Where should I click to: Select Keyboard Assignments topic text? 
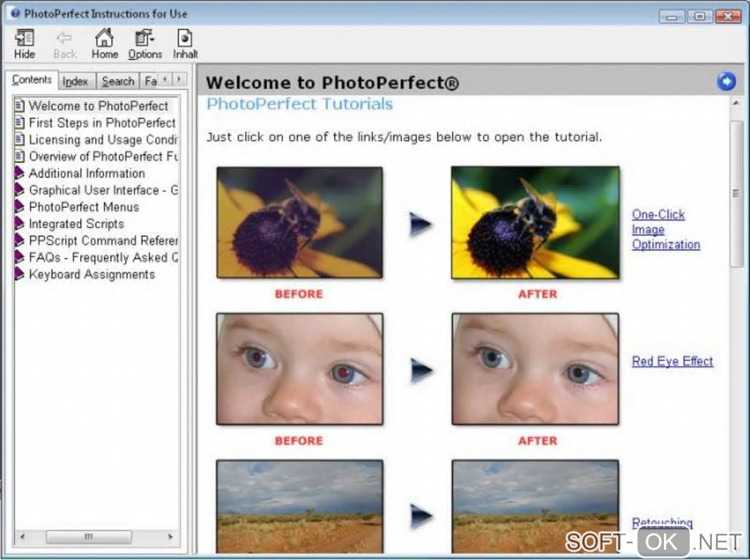(92, 274)
